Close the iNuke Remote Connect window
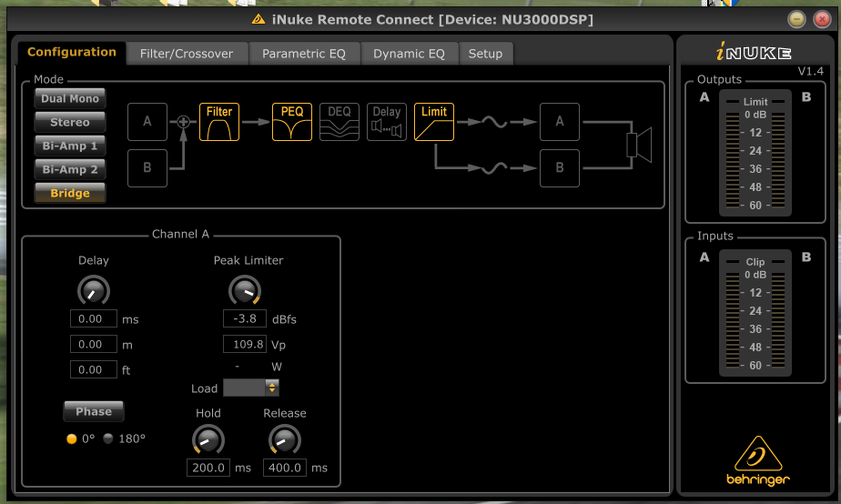Viewport: 841px width, 504px height. point(822,19)
